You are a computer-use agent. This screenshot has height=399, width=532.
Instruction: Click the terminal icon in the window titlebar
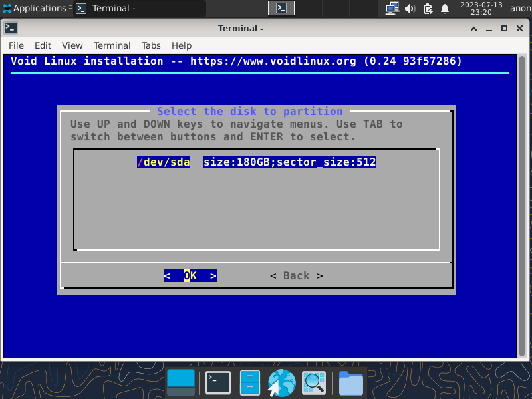click(11, 28)
